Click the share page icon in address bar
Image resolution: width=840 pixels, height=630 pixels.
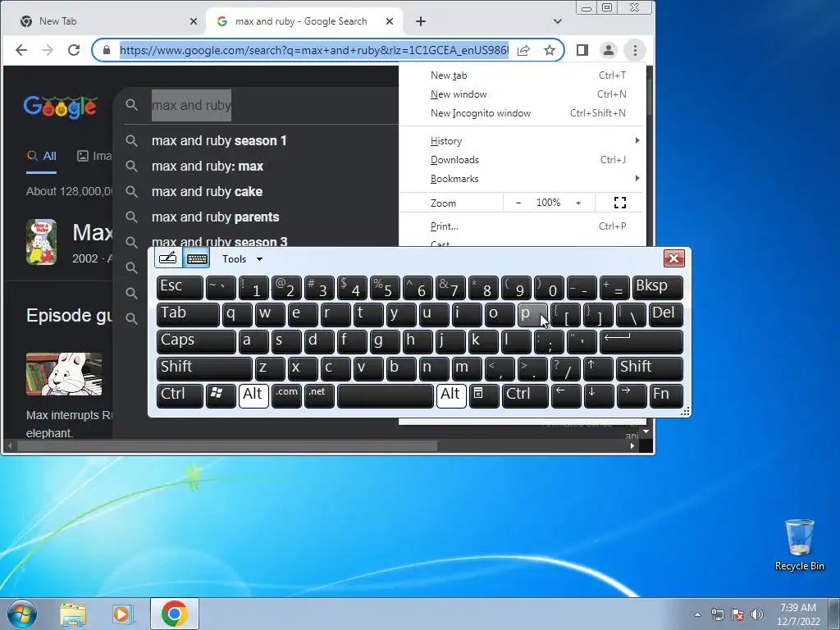pos(523,50)
